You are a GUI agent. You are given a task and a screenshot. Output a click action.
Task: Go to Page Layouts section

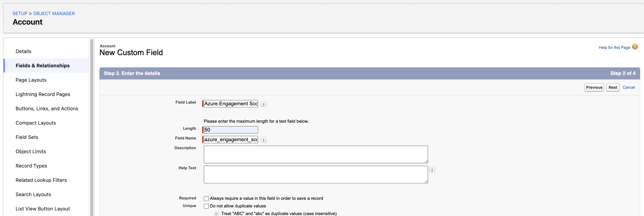31,80
